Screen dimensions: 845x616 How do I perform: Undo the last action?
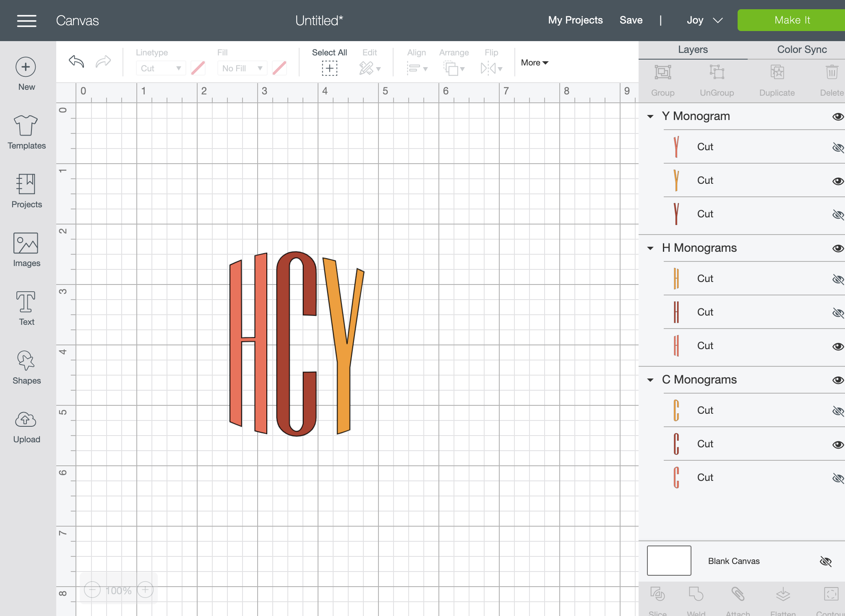coord(76,62)
